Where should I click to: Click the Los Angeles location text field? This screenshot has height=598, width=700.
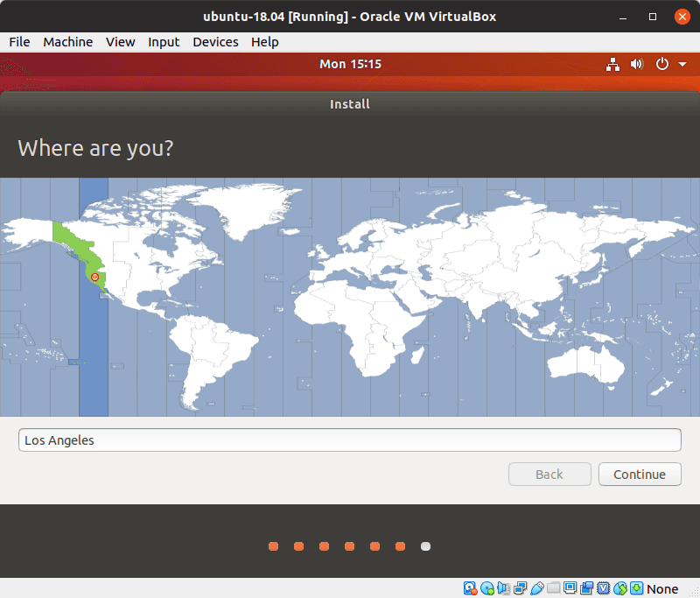[x=349, y=440]
